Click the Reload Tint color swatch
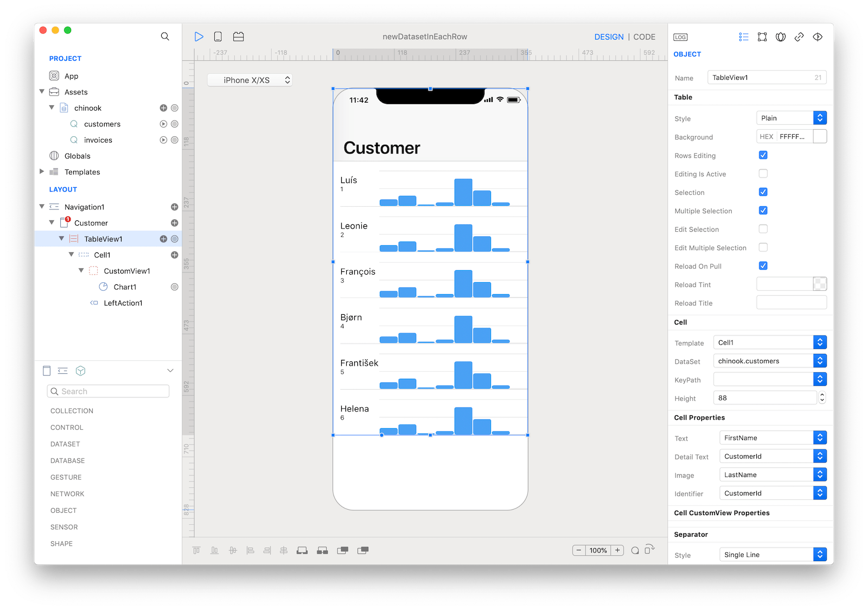The image size is (868, 610). 820,284
